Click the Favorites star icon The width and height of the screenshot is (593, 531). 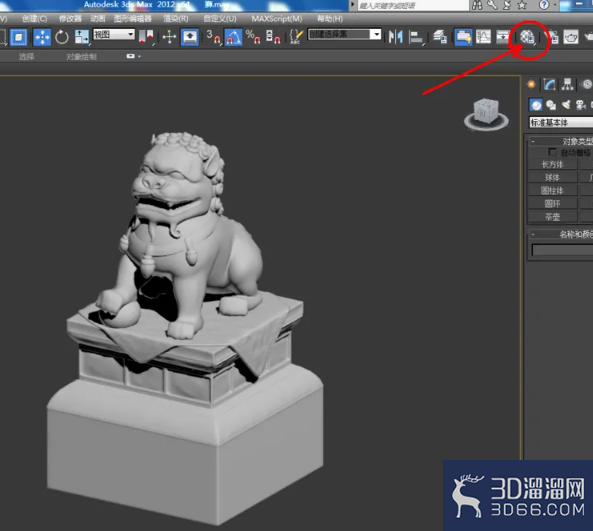tap(522, 5)
